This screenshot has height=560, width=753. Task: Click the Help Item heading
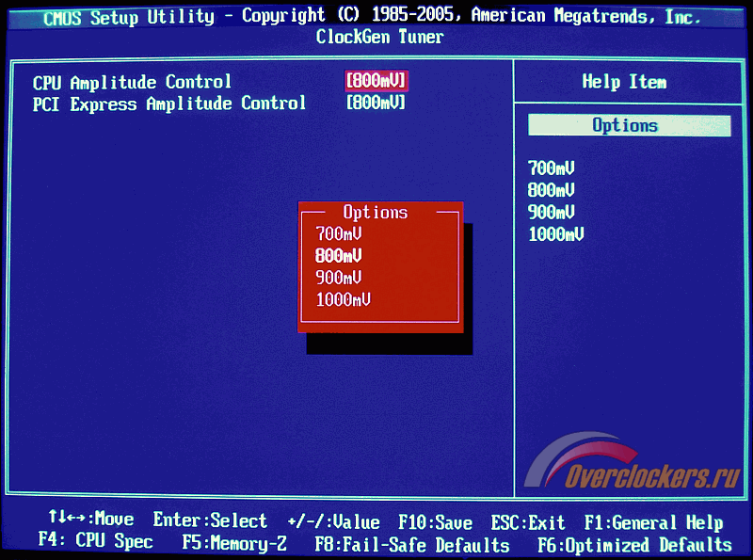[x=624, y=82]
